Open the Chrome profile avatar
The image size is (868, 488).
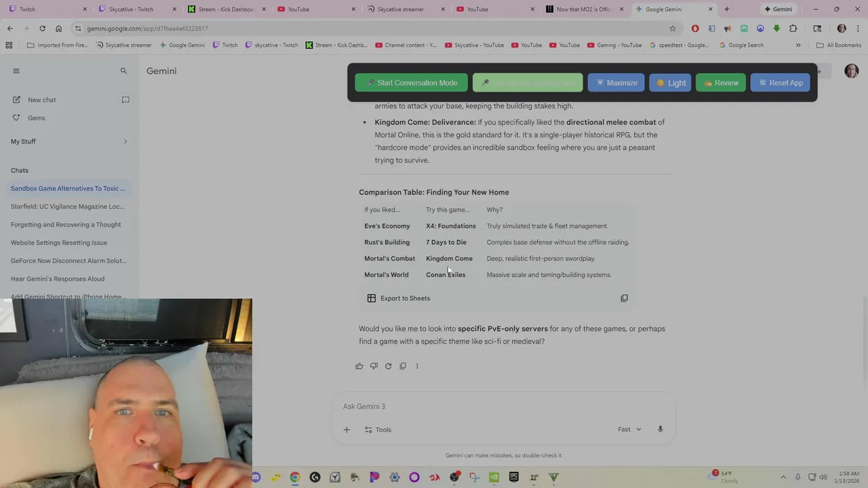[x=842, y=28]
